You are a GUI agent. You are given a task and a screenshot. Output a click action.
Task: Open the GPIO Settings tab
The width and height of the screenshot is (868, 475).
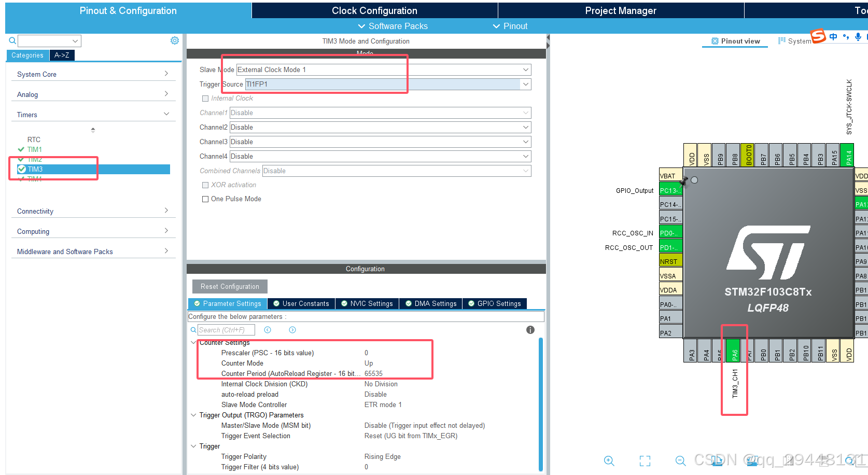click(x=495, y=303)
